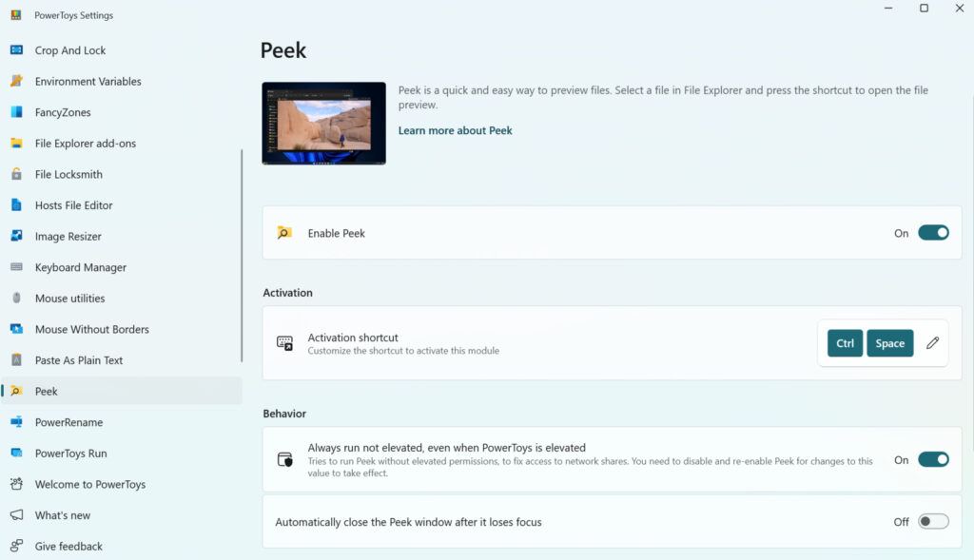The image size is (974, 560).
Task: Open Crop And Lock settings page
Action: pyautogui.click(x=70, y=50)
